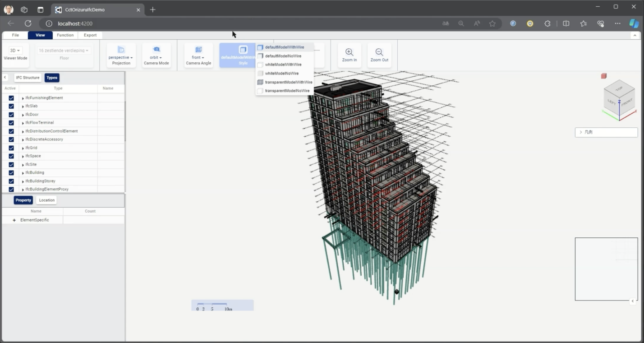This screenshot has width=644, height=343.
Task: Open the Floor selection dropdown
Action: pyautogui.click(x=64, y=51)
